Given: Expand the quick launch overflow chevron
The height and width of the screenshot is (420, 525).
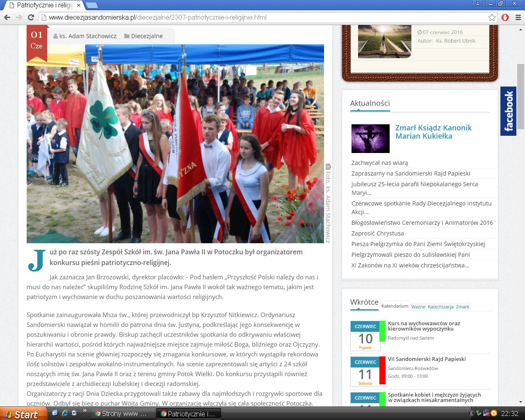Looking at the screenshot, I should coord(85,411).
